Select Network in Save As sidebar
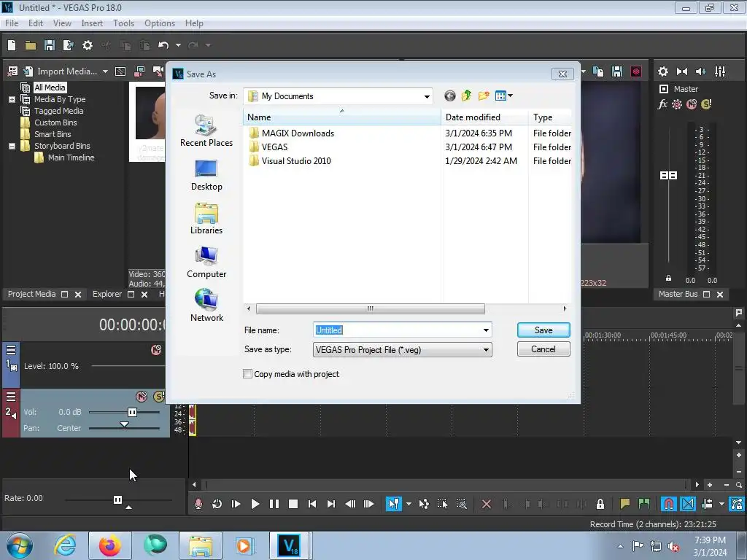747x560 pixels. coord(206,306)
